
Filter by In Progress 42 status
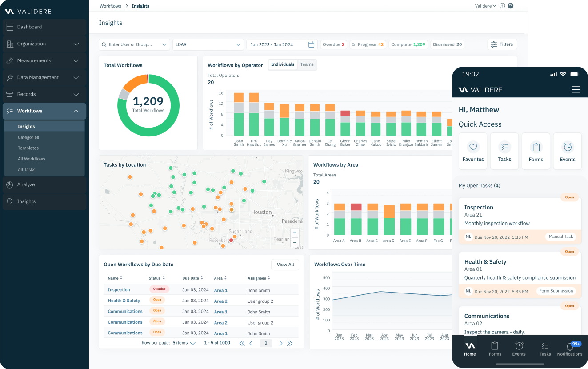tap(368, 44)
